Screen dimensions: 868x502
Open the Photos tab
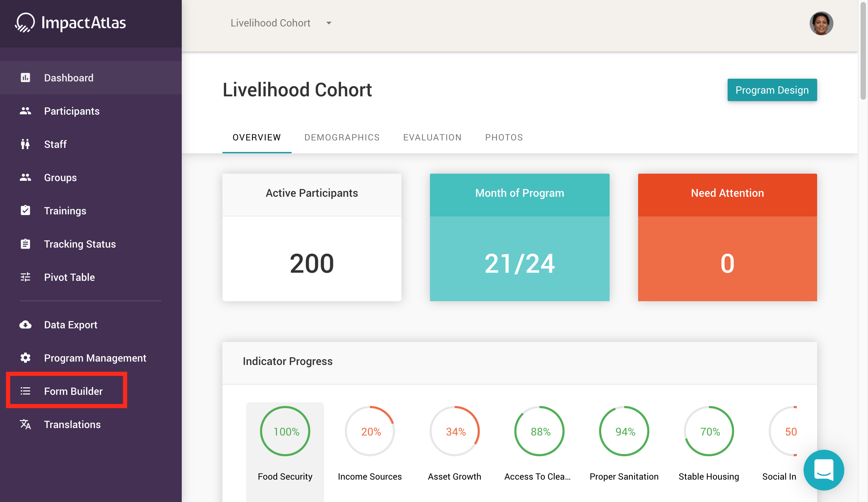[504, 137]
